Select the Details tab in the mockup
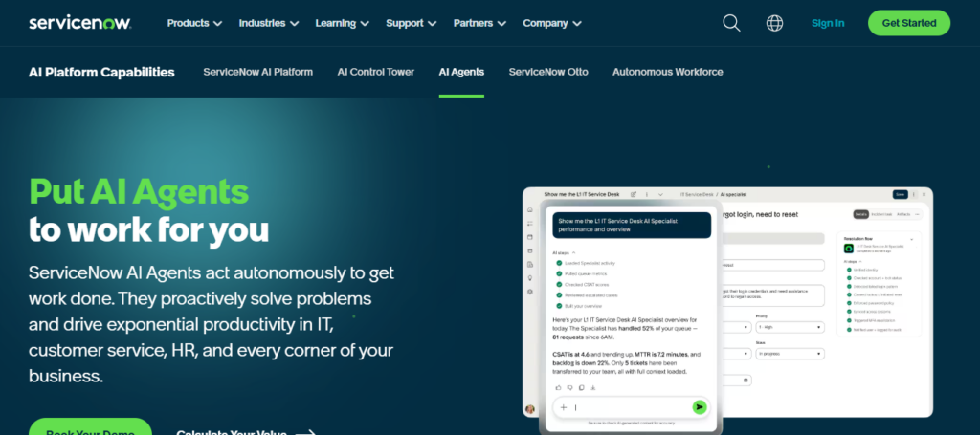The image size is (980, 435). 861,214
